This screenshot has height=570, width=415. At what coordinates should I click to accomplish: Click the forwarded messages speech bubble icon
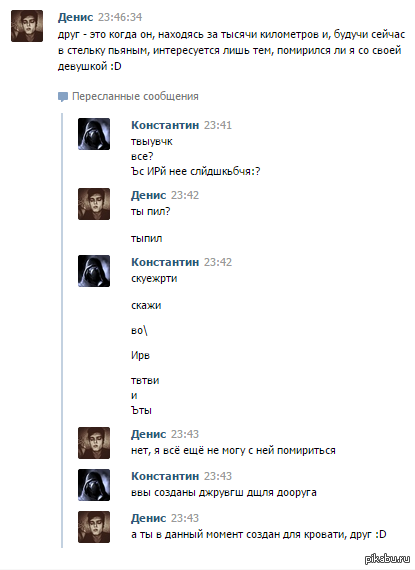(63, 97)
